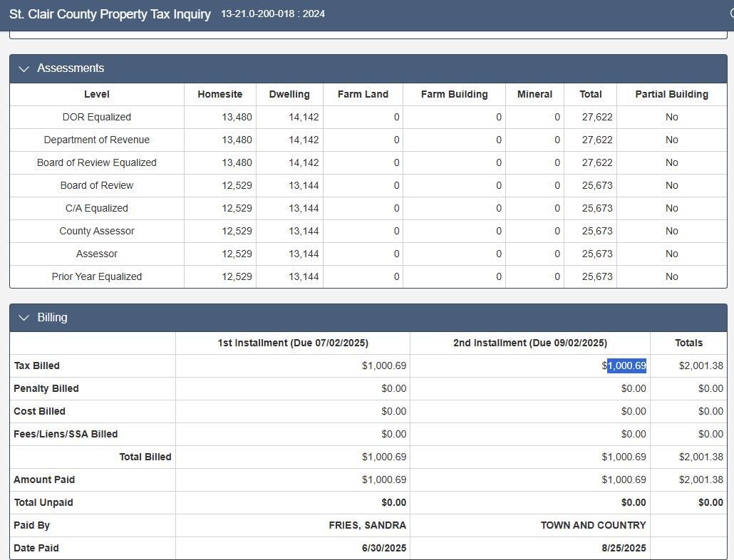Click the St. Clair County Property Tax Inquiry title

[110, 14]
